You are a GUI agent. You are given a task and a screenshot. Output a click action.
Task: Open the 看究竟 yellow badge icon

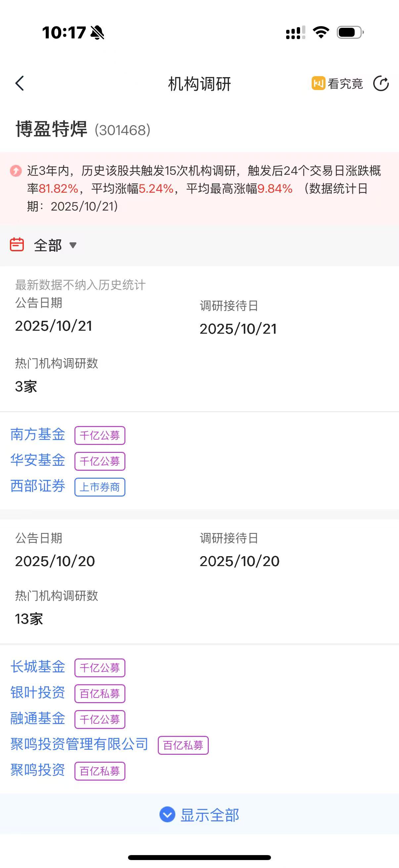point(318,83)
